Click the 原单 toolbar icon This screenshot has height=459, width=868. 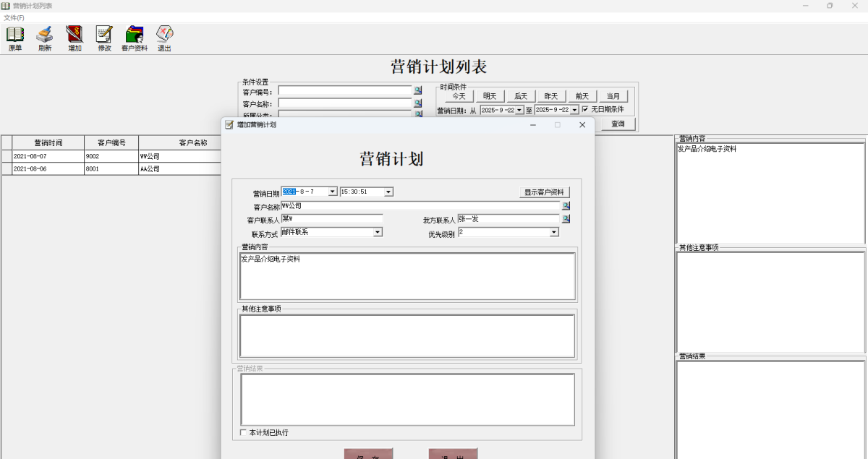(14, 38)
